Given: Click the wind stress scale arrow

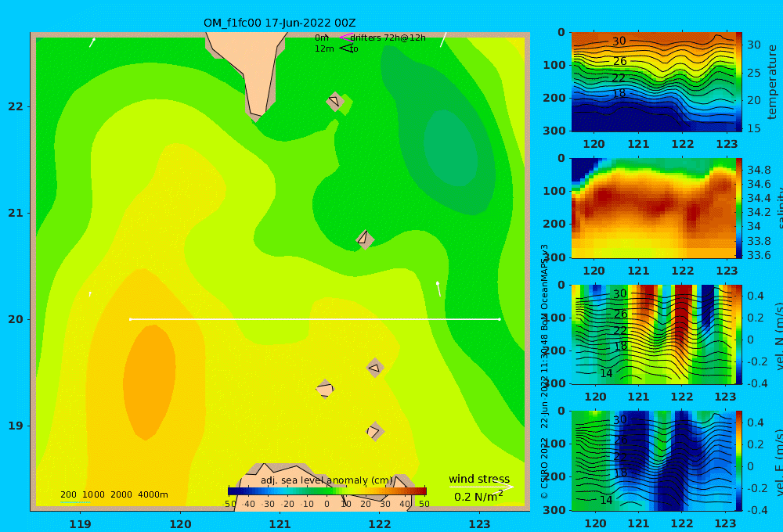Looking at the screenshot, I should point(482,487).
